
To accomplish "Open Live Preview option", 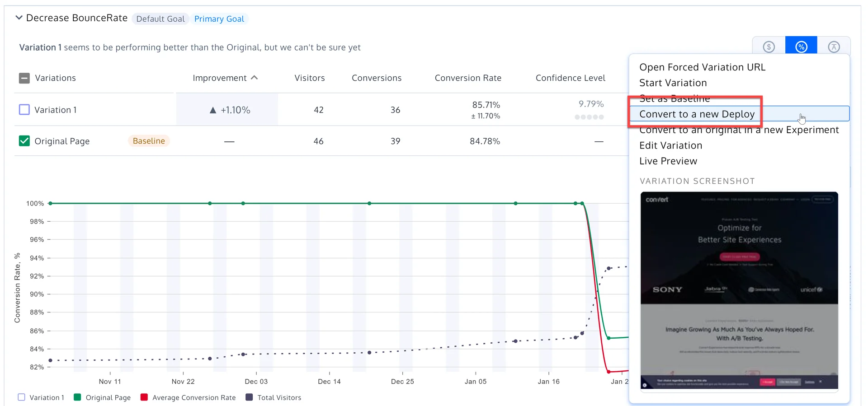I will point(668,161).
